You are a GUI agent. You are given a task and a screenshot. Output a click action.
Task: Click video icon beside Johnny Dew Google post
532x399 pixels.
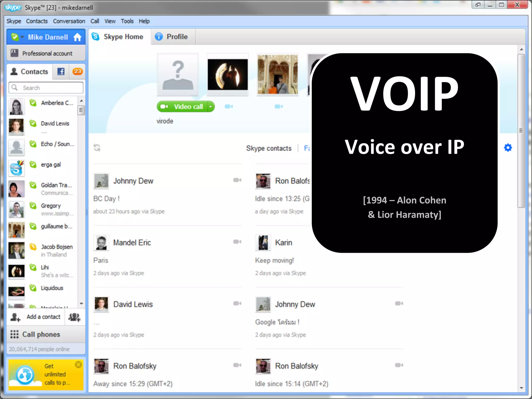coord(399,303)
